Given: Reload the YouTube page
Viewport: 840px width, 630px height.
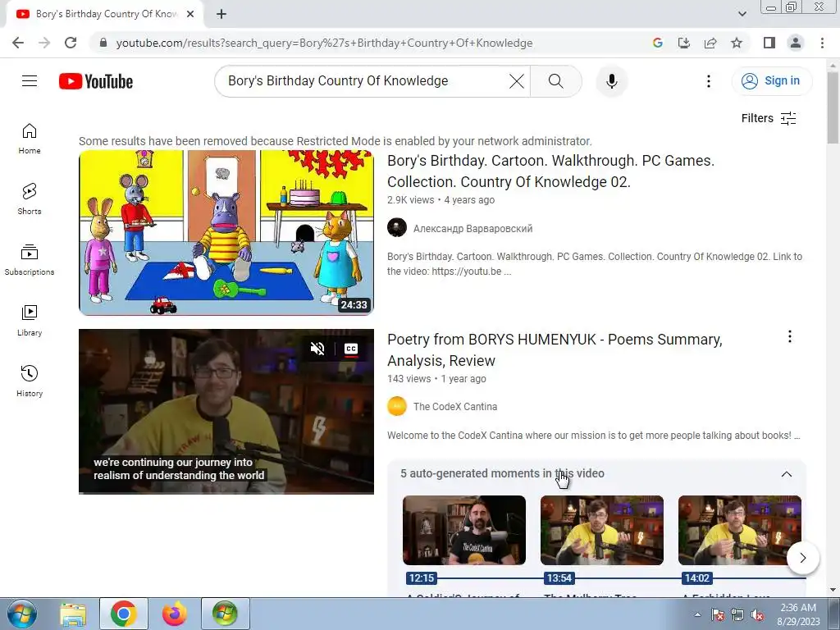Looking at the screenshot, I should click(x=71, y=43).
